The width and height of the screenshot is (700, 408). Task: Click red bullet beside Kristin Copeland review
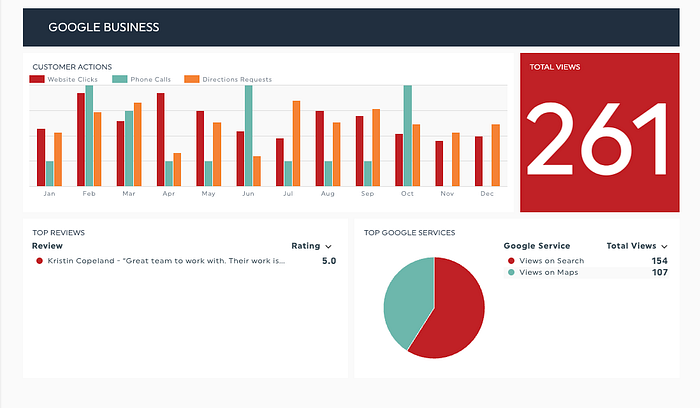39,261
